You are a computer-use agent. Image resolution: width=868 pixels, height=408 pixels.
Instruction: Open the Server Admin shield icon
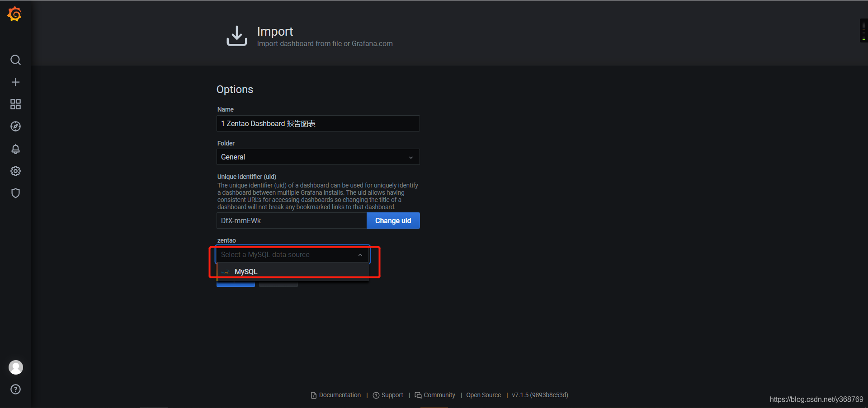[x=15, y=193]
